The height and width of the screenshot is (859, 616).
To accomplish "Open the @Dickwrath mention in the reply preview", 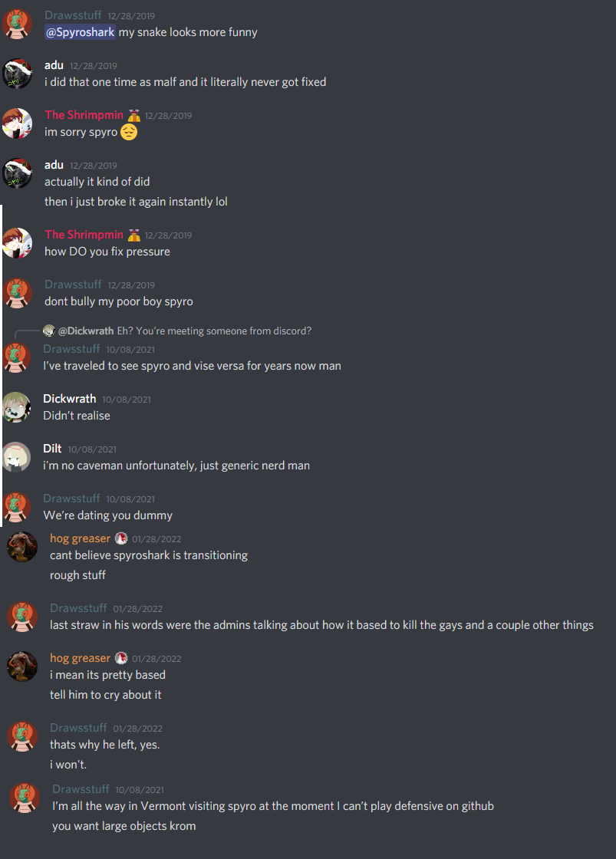I will (x=86, y=331).
